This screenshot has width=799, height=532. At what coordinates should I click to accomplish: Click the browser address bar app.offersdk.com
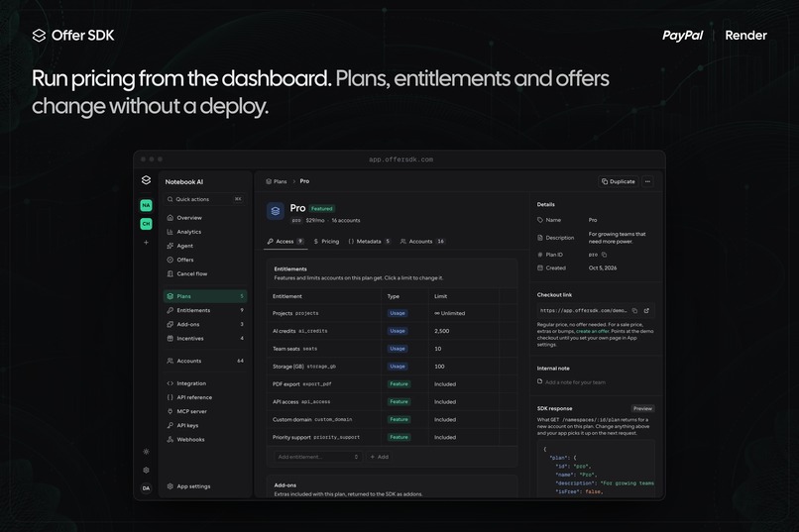coord(400,160)
